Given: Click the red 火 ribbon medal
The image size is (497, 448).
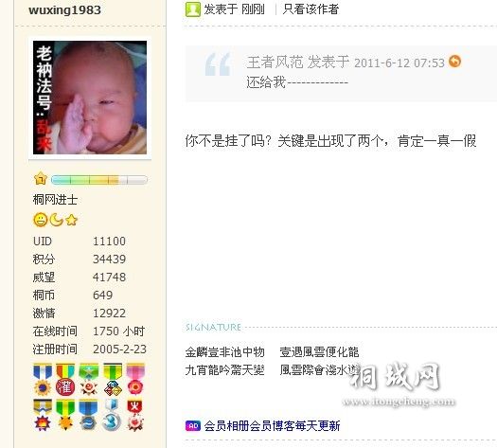Looking at the screenshot, I should pos(135,415).
